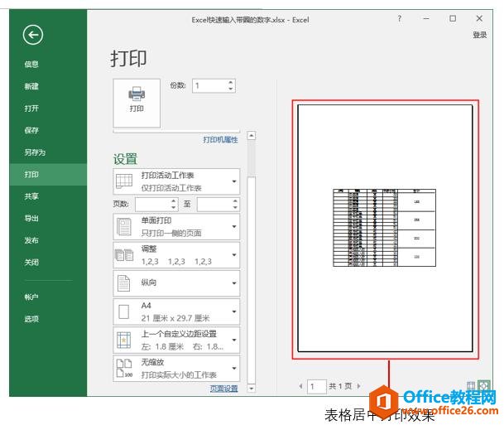Click the starred margins icon

pos(124,340)
